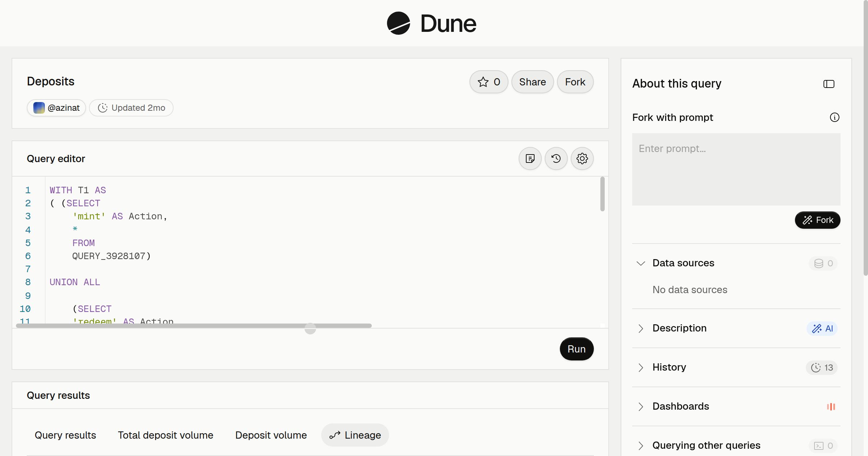868x456 pixels.
Task: Click the History count badge 13
Action: click(822, 367)
